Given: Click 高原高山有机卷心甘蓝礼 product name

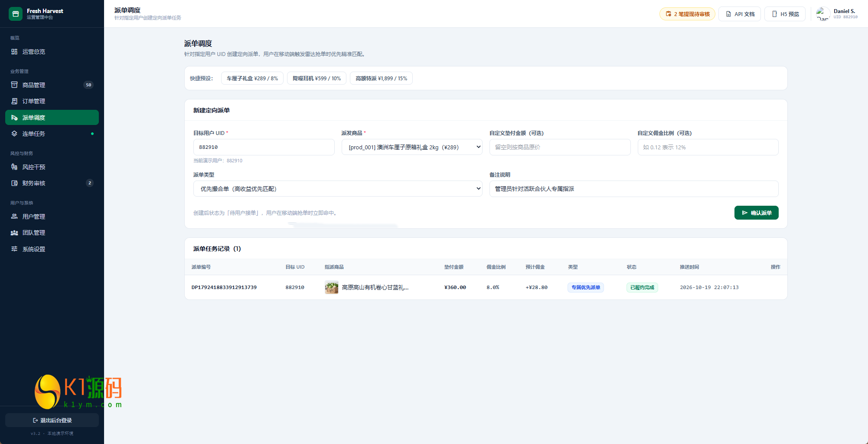Looking at the screenshot, I should pos(375,287).
